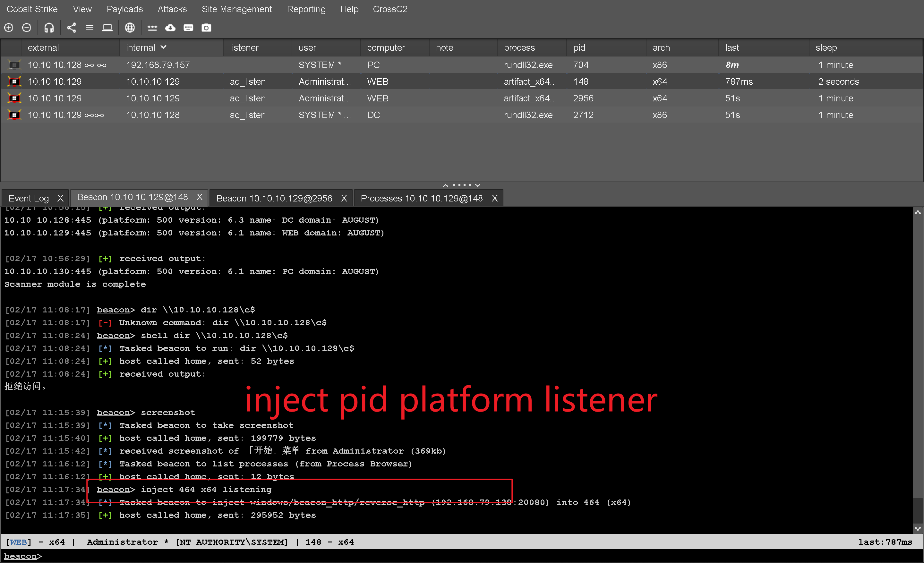The width and height of the screenshot is (924, 563).
Task: View credentials asterisks icon
Action: click(x=152, y=28)
